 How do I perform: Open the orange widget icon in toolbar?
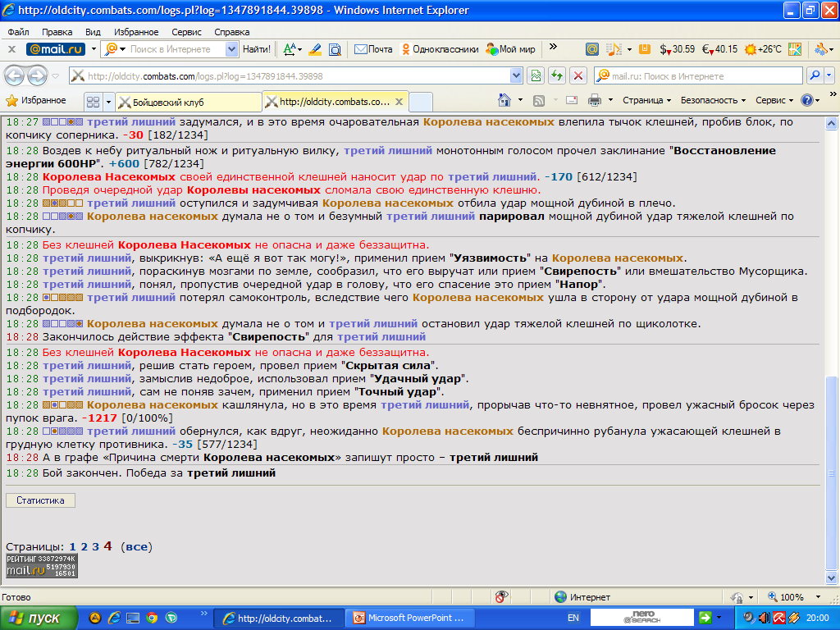[x=645, y=49]
